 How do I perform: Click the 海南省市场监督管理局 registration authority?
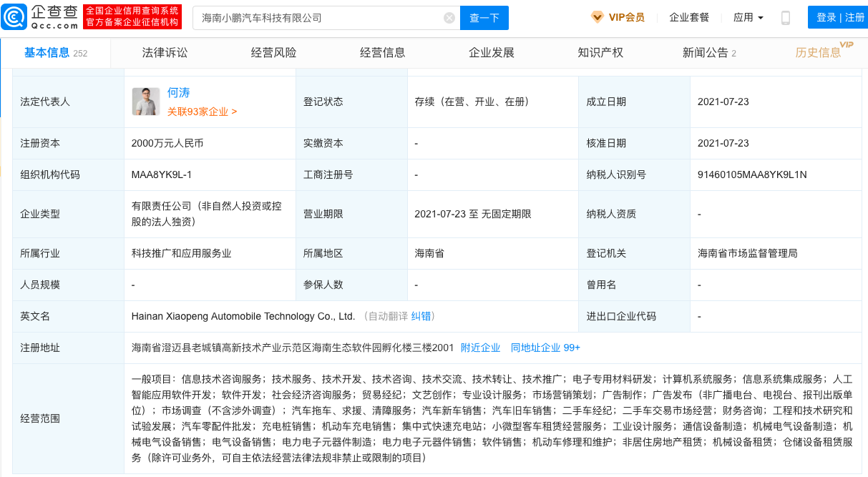(748, 253)
